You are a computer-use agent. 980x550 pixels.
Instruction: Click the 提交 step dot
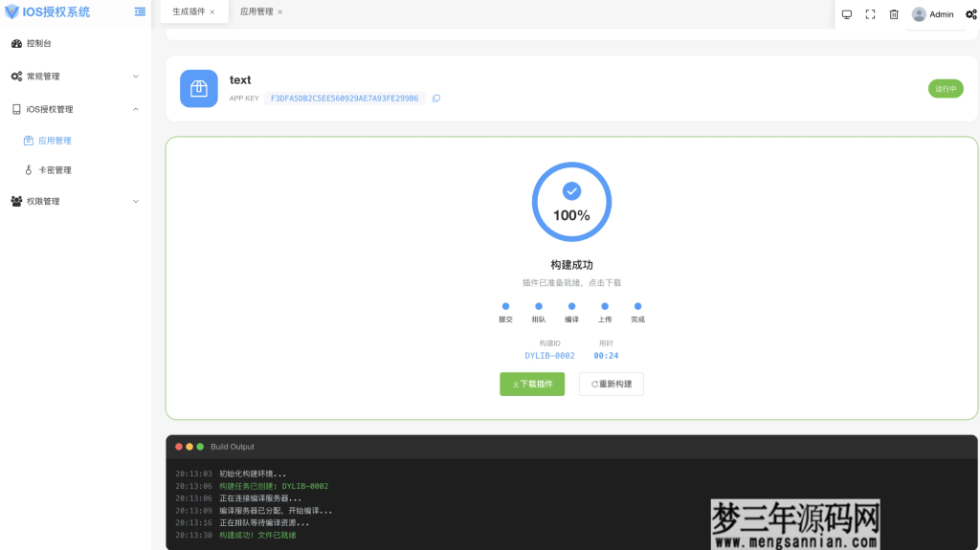pyautogui.click(x=505, y=306)
